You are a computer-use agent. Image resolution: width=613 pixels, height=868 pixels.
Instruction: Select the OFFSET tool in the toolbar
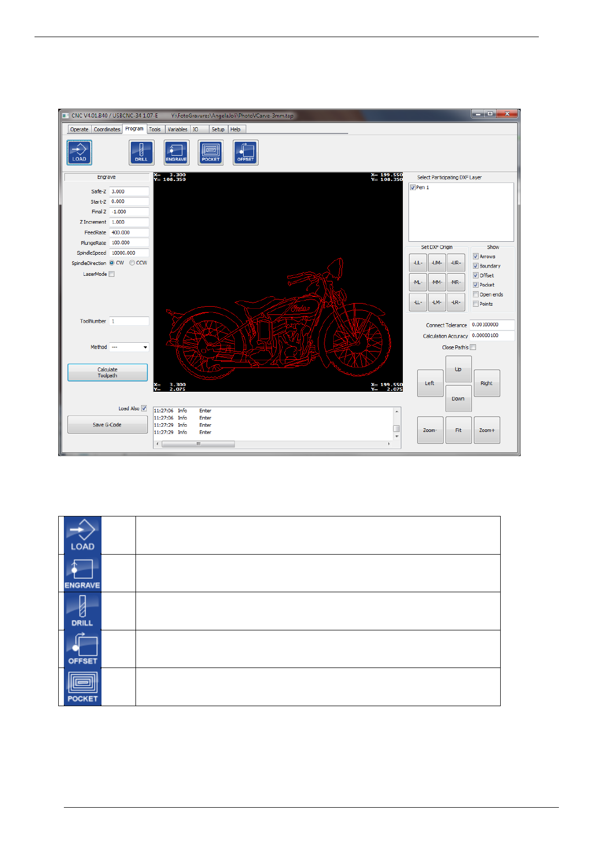(x=246, y=153)
